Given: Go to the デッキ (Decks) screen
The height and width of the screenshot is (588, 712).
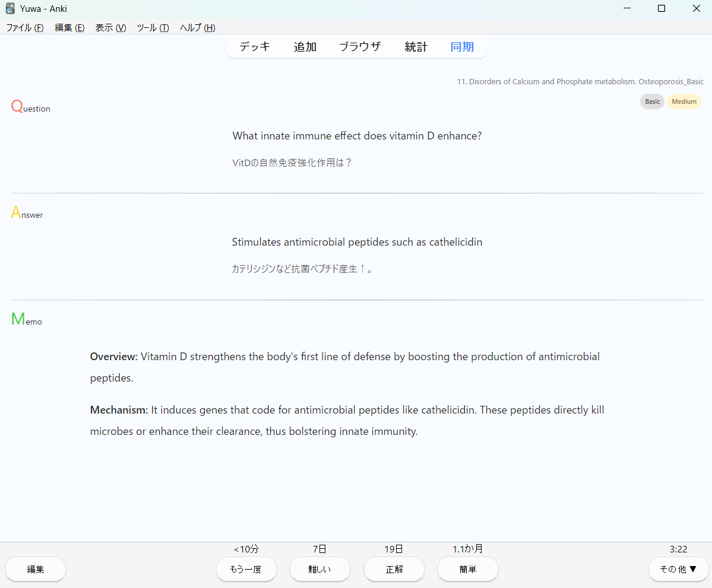Looking at the screenshot, I should [x=255, y=47].
